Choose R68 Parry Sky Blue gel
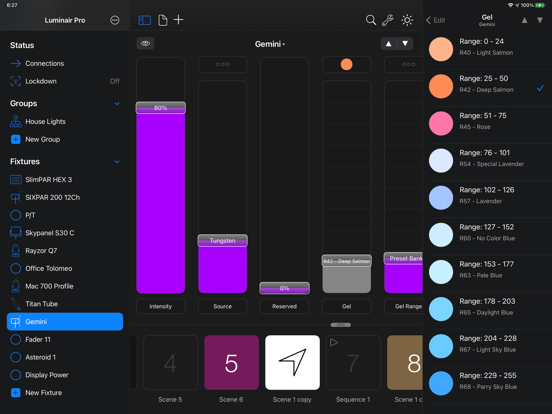Image resolution: width=552 pixels, height=414 pixels. click(488, 383)
